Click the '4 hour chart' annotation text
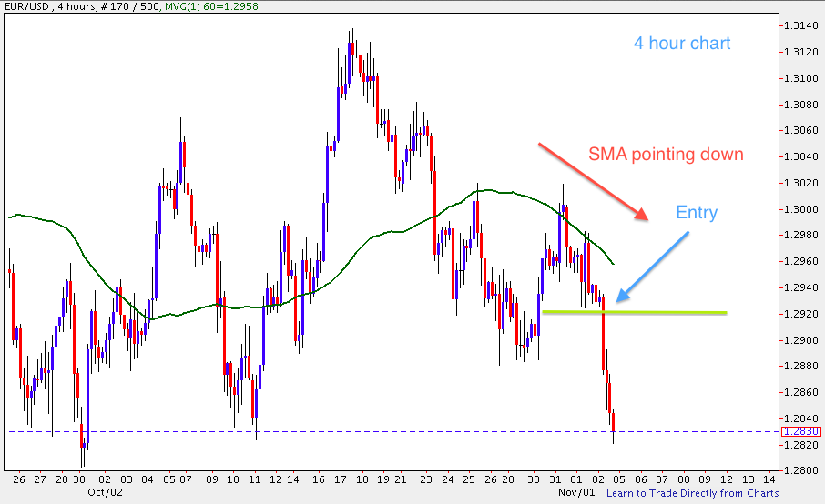 pos(682,43)
